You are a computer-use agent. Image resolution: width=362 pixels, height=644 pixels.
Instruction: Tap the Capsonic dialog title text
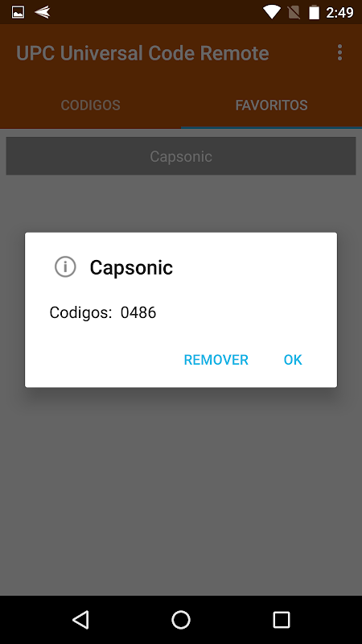coord(131,267)
